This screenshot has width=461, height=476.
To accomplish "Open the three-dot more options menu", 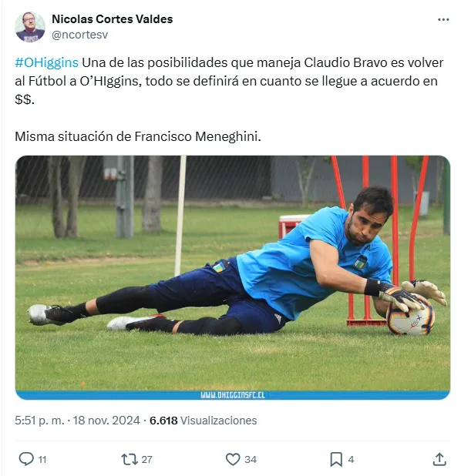I will [443, 19].
